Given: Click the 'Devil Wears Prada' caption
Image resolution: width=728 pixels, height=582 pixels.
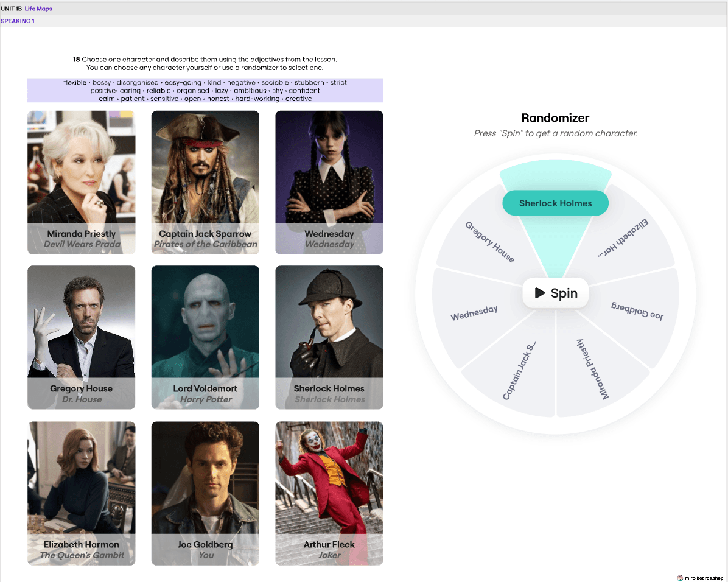Looking at the screenshot, I should 82,244.
